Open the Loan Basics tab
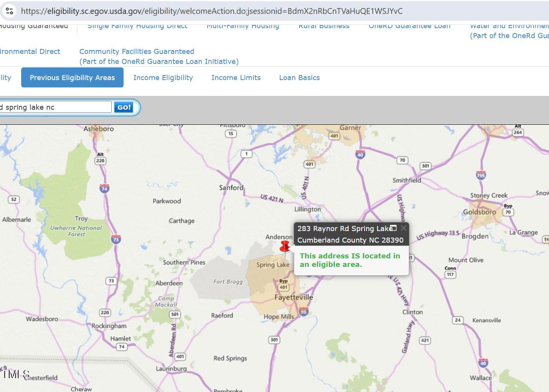Screen dimensions: 549x392 (300, 77)
